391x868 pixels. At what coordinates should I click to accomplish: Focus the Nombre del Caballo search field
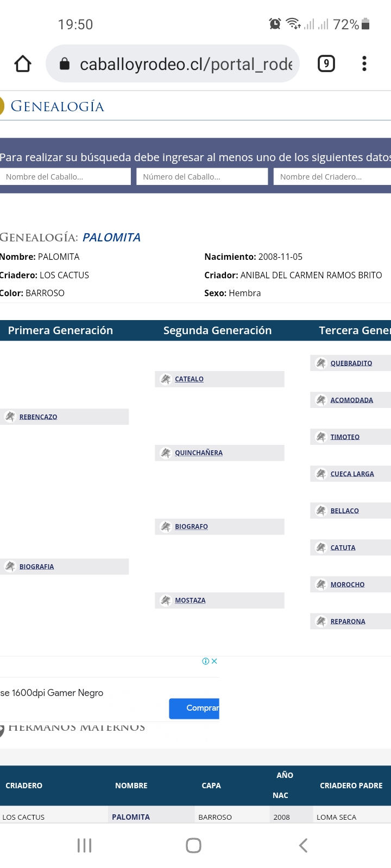[x=65, y=177]
